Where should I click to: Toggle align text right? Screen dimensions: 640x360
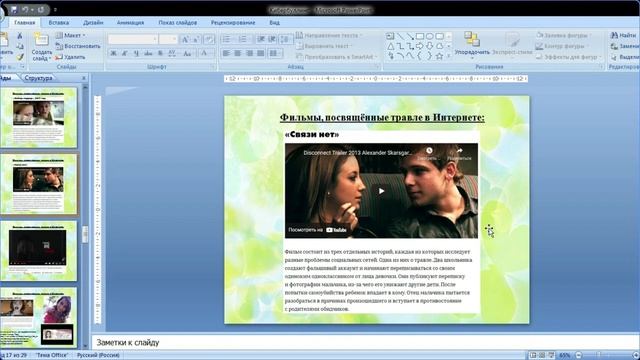pos(249,53)
